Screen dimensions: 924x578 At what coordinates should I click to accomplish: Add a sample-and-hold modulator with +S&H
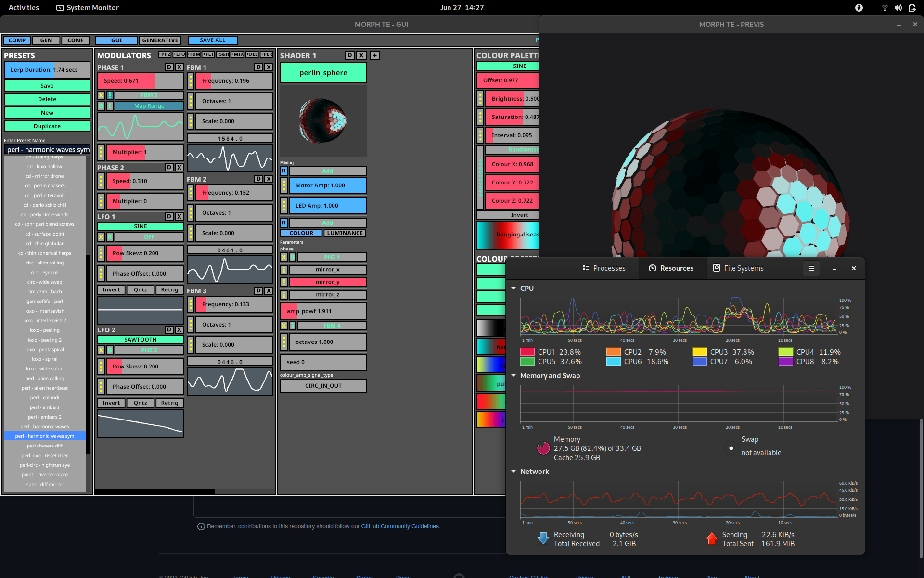tap(223, 54)
